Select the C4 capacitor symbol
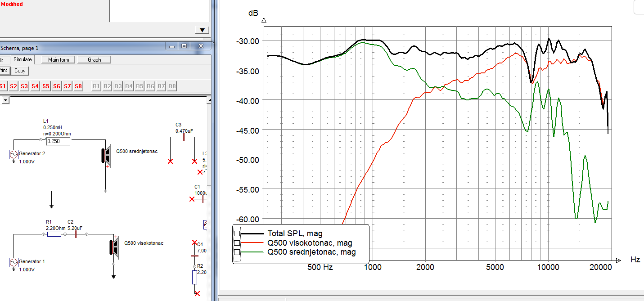This screenshot has height=301, width=644. click(x=194, y=255)
